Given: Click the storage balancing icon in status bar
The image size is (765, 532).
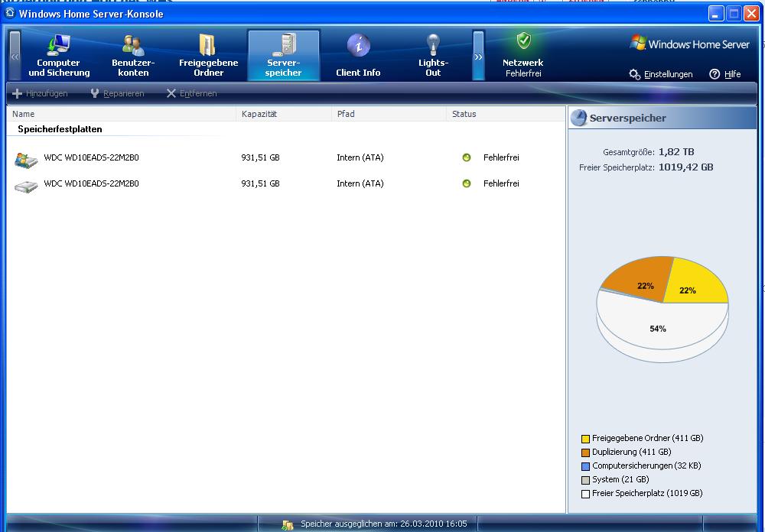Looking at the screenshot, I should [288, 524].
